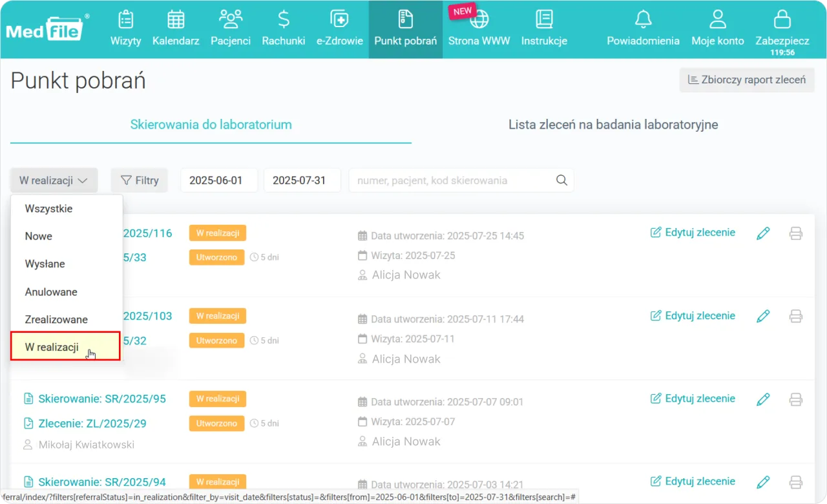Select Skierowania do laboratorium tab
Image resolution: width=827 pixels, height=504 pixels.
click(x=211, y=125)
